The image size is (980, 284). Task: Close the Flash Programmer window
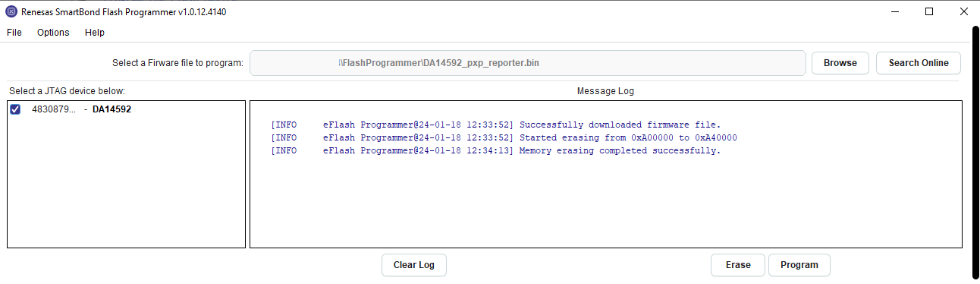[963, 11]
